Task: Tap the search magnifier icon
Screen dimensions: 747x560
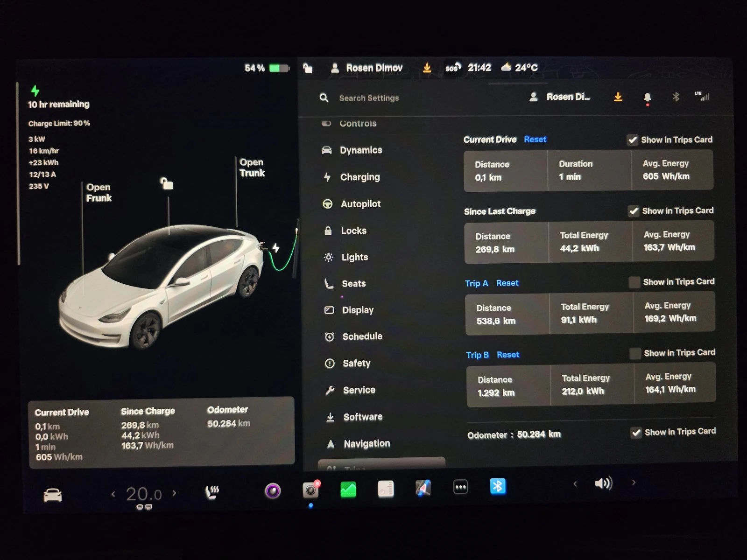Action: 324,98
